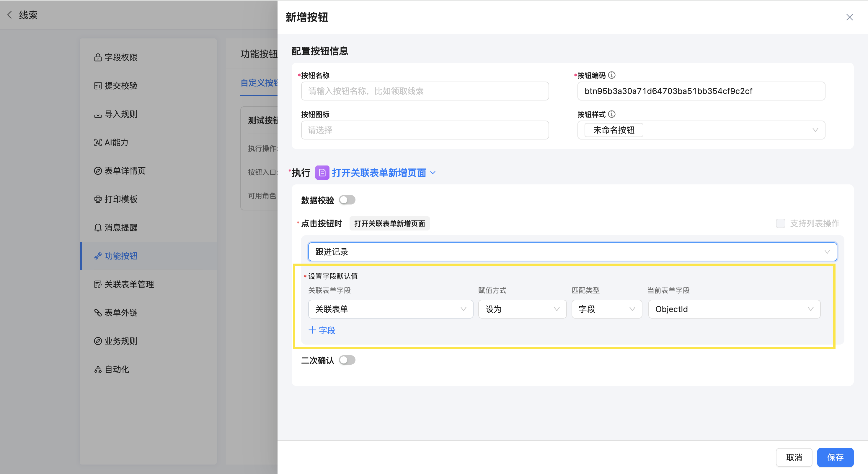Viewport: 868px width, 474px height.
Task: Open 导入规则 in the sidebar
Action: coord(148,114)
